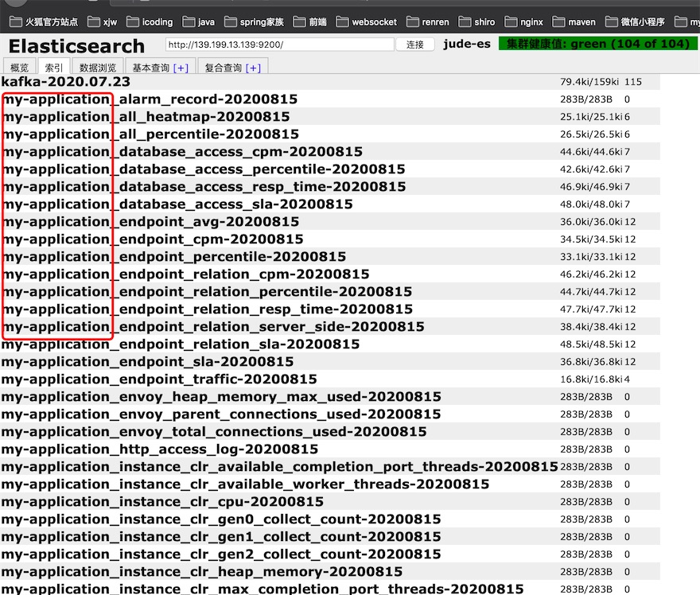Viewport: 700px width, 595px height.
Task: Select the my-application_envoy_heap_memory_max_used-20200815 index
Action: tap(221, 396)
